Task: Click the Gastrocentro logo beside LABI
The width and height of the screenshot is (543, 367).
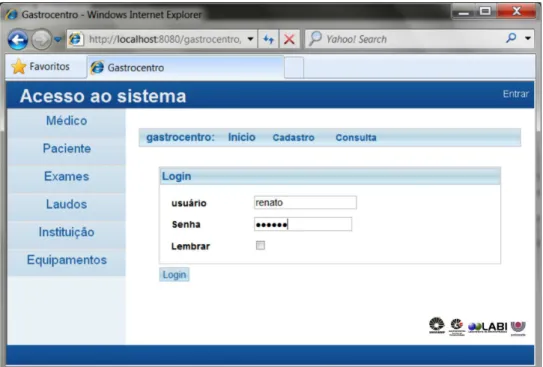Action: (457, 327)
